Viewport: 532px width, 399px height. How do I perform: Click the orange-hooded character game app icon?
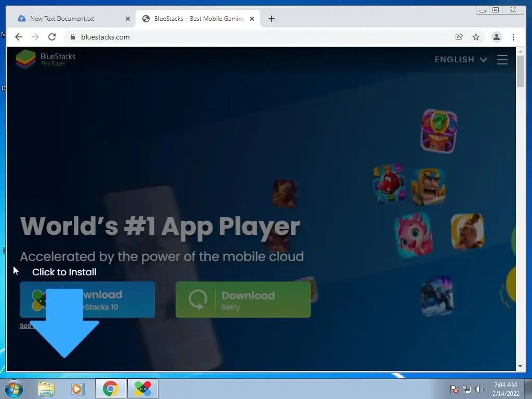[x=468, y=231]
